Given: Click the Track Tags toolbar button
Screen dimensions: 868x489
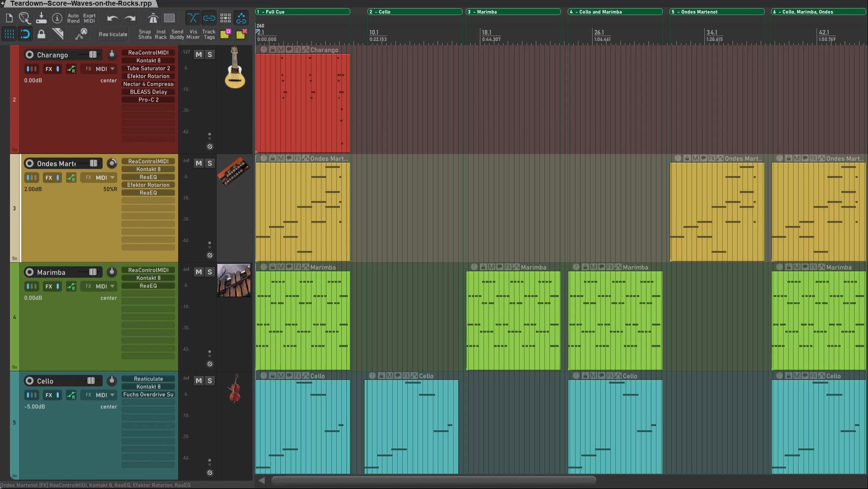Looking at the screenshot, I should (x=209, y=34).
